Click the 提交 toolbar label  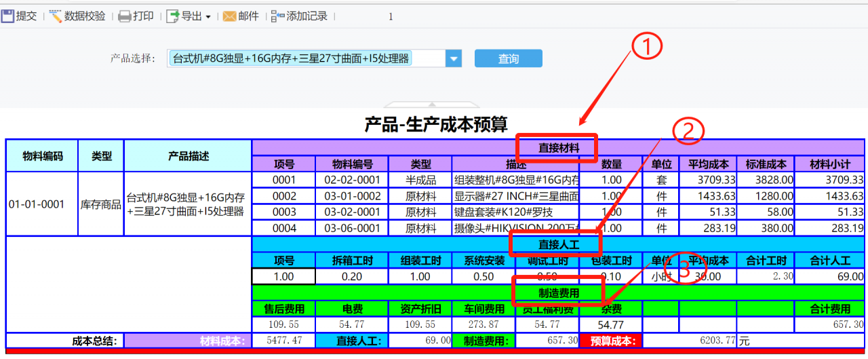[x=26, y=16]
